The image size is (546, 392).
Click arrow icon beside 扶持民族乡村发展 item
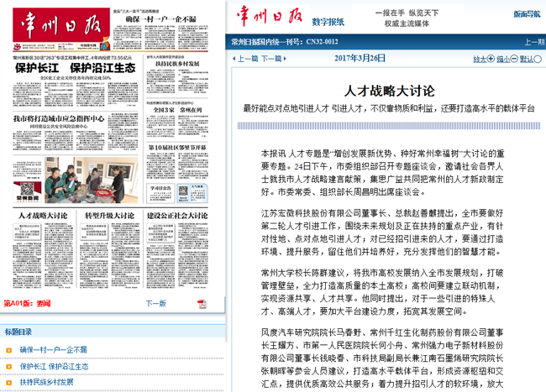(11, 382)
